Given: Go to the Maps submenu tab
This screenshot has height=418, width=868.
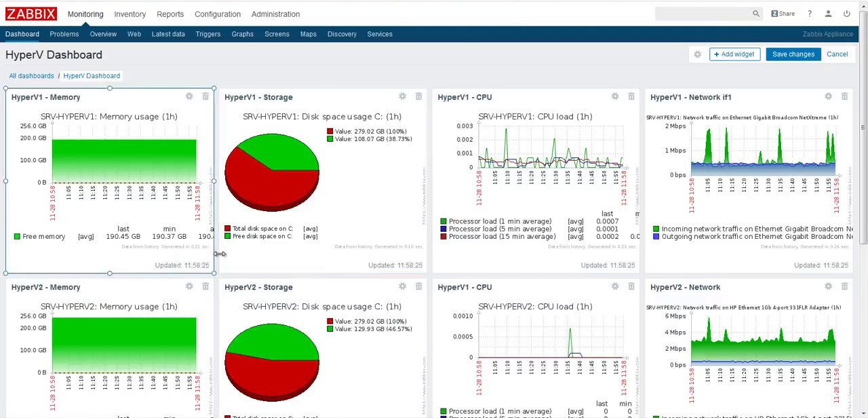Looking at the screenshot, I should pos(309,34).
